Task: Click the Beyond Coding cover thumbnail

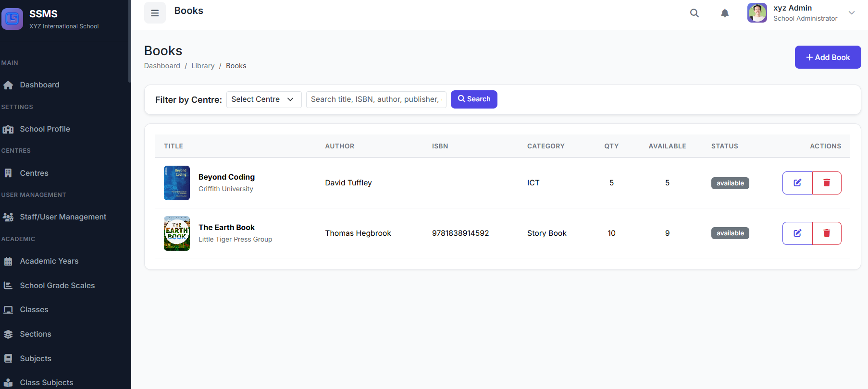Action: [x=177, y=183]
